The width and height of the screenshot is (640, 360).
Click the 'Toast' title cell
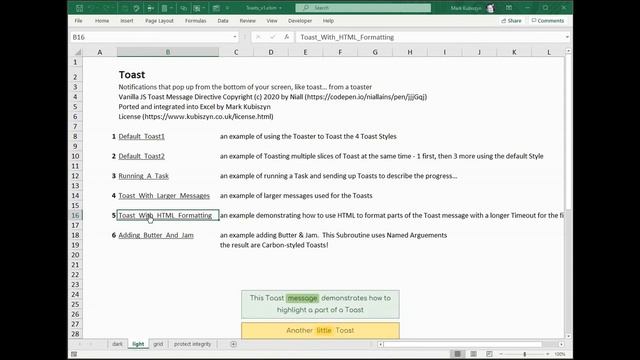click(x=132, y=75)
